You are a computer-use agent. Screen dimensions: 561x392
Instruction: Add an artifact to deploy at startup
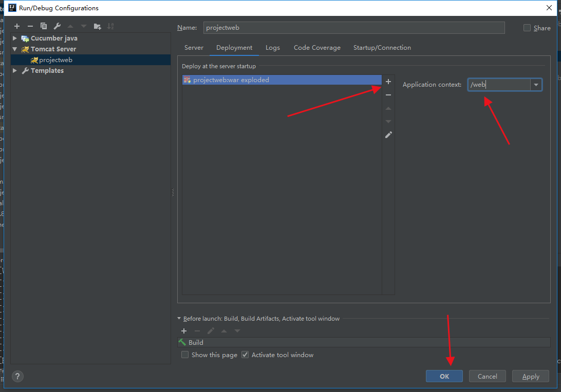pyautogui.click(x=388, y=82)
